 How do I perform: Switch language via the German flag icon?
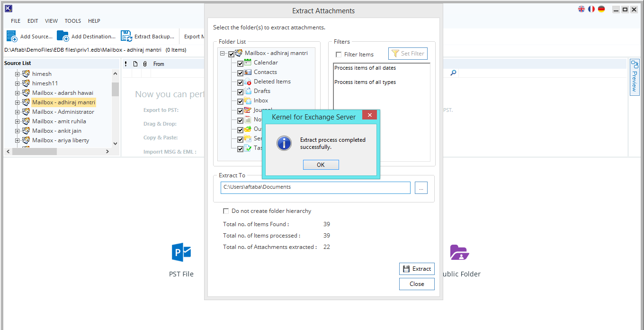coord(601,9)
